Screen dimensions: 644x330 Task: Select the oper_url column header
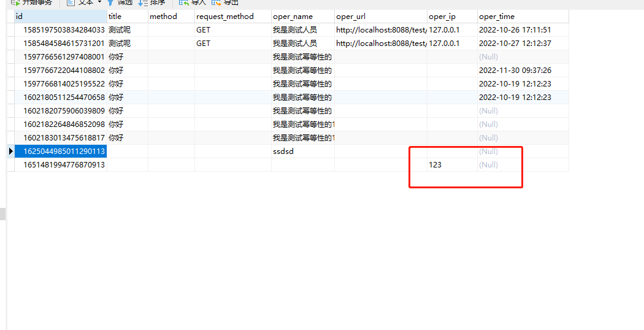(x=381, y=17)
